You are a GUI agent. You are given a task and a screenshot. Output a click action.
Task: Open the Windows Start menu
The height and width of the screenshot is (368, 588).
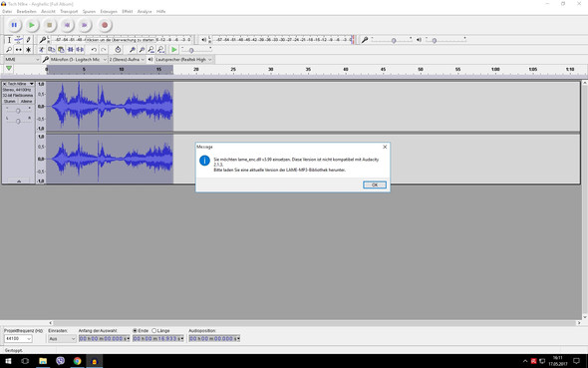(8, 361)
